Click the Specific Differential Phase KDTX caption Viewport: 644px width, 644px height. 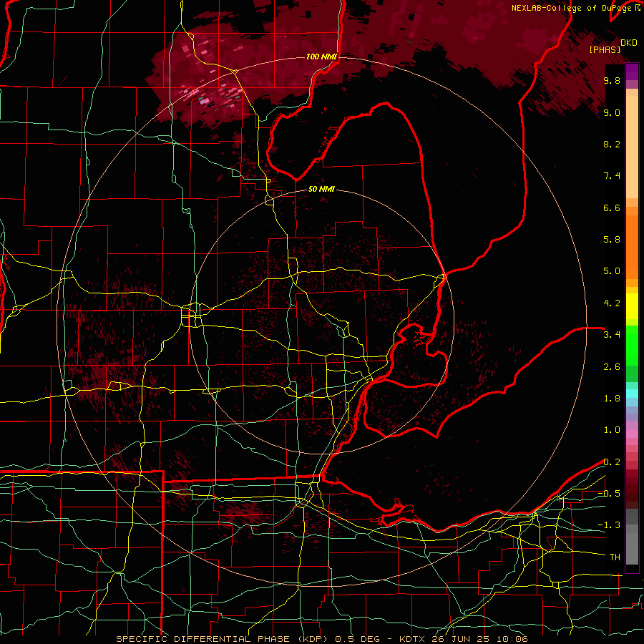(322, 639)
